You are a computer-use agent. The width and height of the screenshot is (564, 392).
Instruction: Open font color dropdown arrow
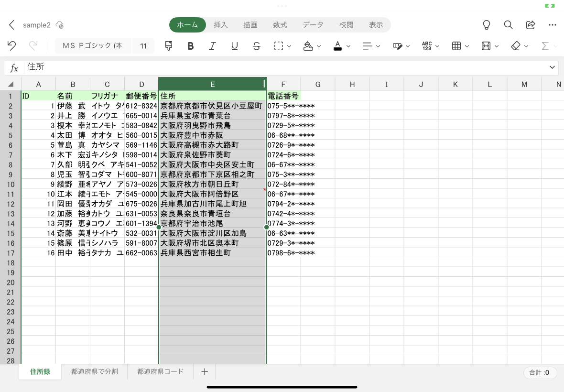[348, 46]
